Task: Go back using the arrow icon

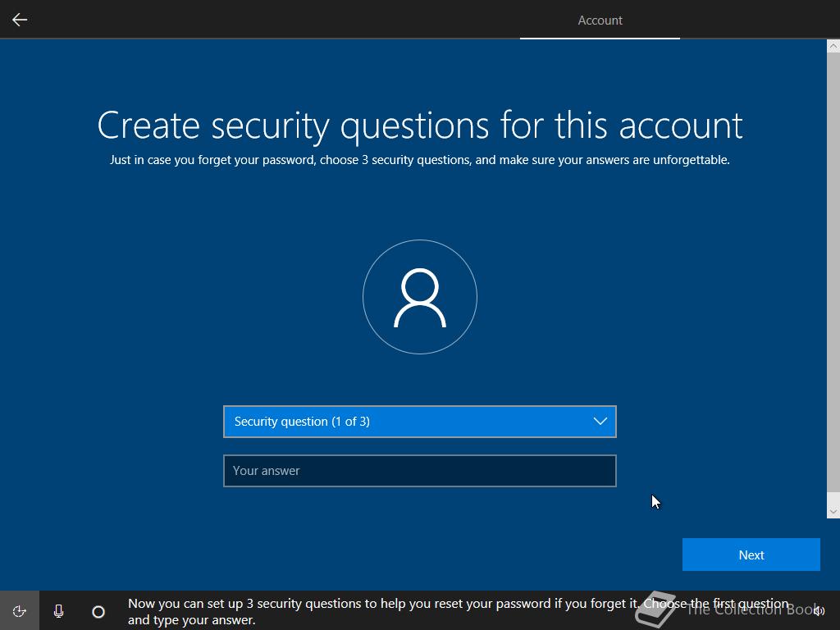Action: [20, 20]
